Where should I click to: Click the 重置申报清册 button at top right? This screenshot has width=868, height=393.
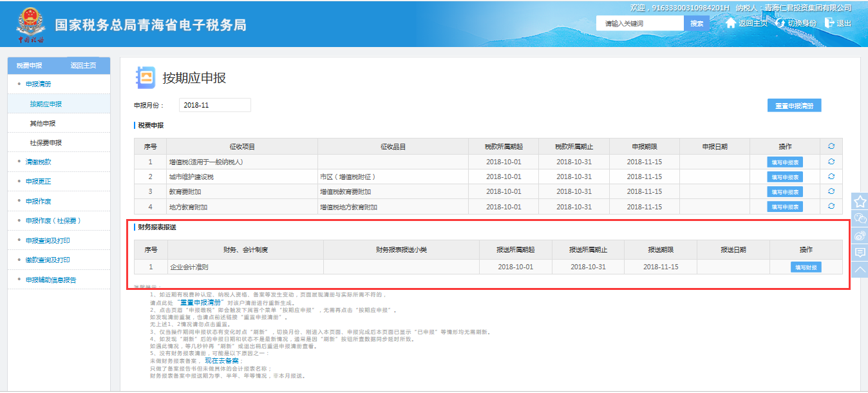coord(794,106)
